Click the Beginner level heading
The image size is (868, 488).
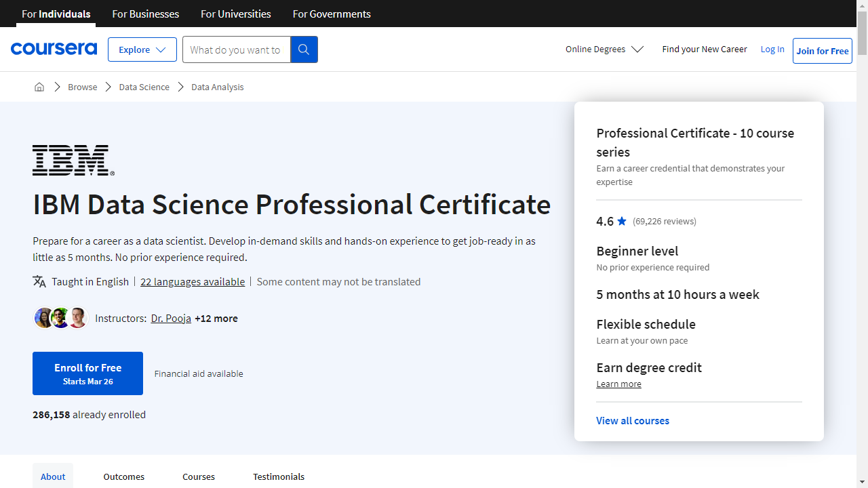[637, 251]
